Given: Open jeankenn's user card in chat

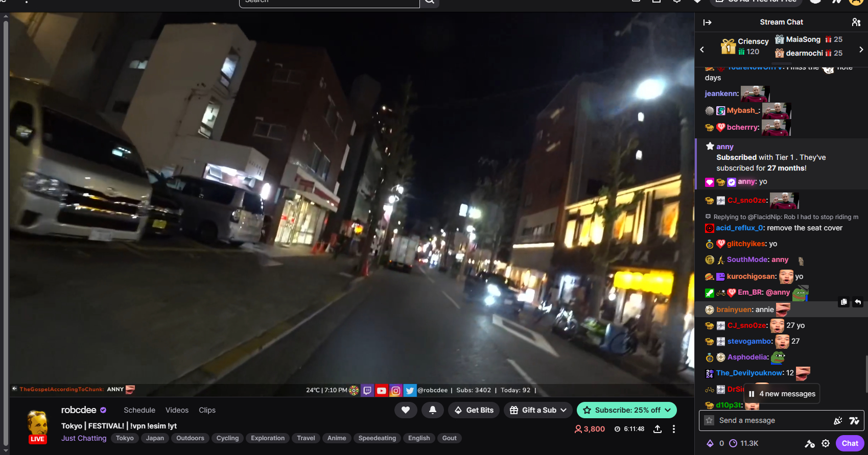Looking at the screenshot, I should tap(721, 93).
